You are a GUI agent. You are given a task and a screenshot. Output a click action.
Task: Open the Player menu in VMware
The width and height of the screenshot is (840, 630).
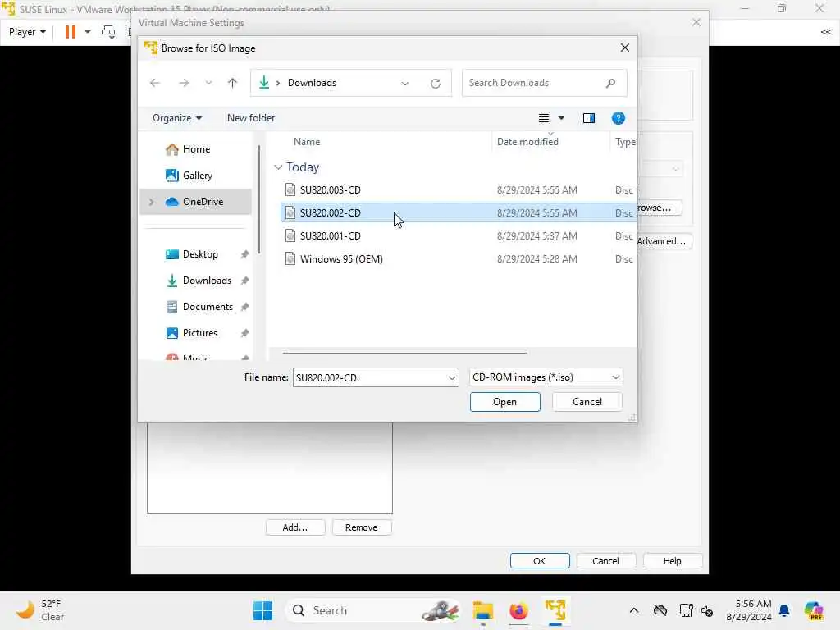tap(27, 32)
